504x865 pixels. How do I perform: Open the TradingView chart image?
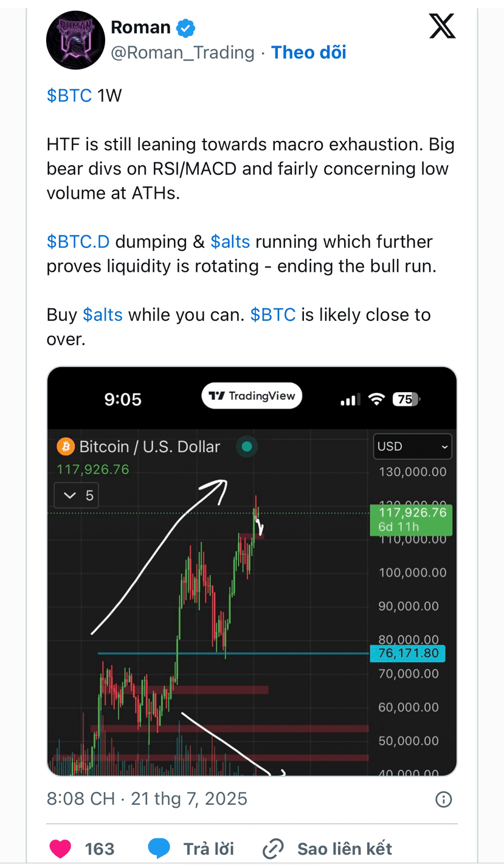tap(252, 571)
